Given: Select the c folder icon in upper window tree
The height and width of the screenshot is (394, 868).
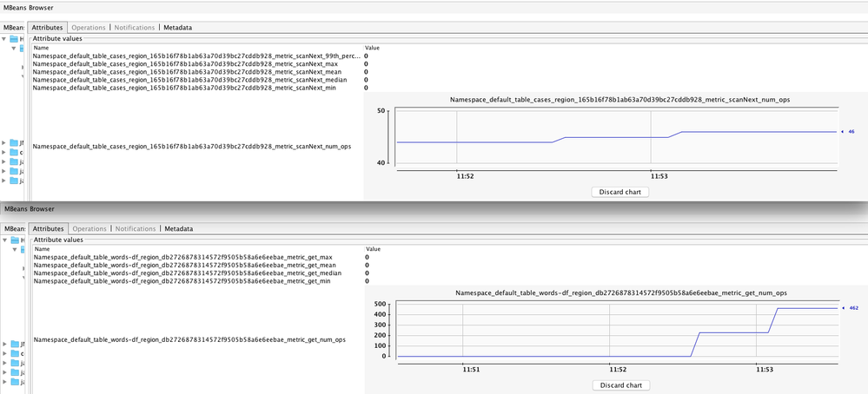Looking at the screenshot, I should pos(15,152).
